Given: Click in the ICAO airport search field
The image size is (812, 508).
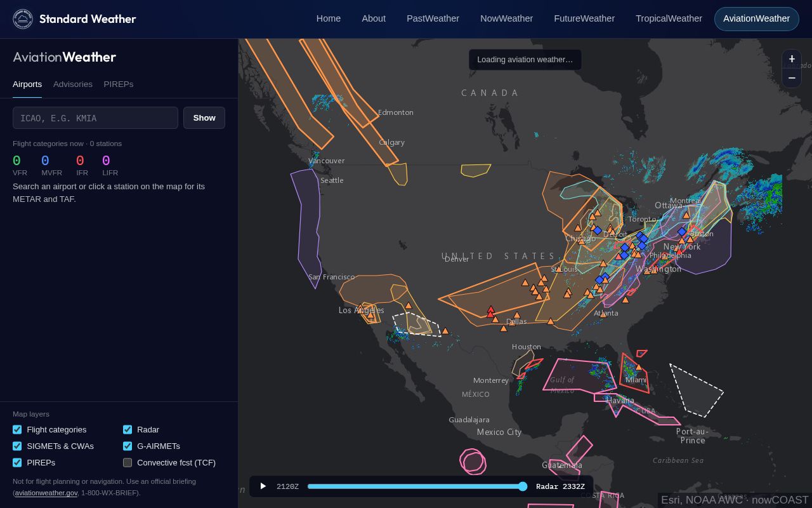Looking at the screenshot, I should [x=95, y=117].
